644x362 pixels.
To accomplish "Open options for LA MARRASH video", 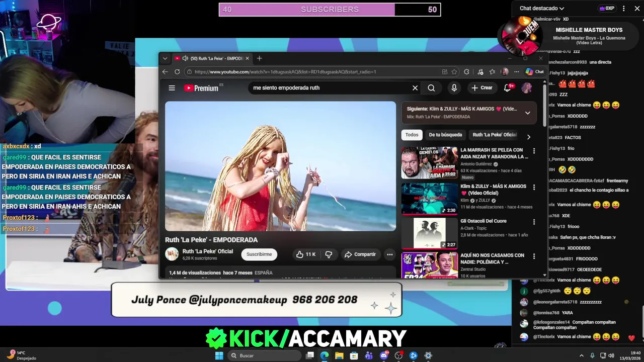I will click(534, 151).
